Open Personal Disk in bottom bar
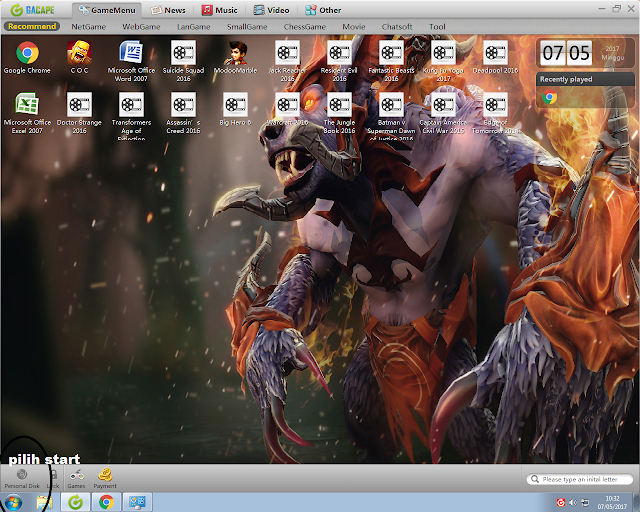This screenshot has width=640, height=512. [22, 478]
